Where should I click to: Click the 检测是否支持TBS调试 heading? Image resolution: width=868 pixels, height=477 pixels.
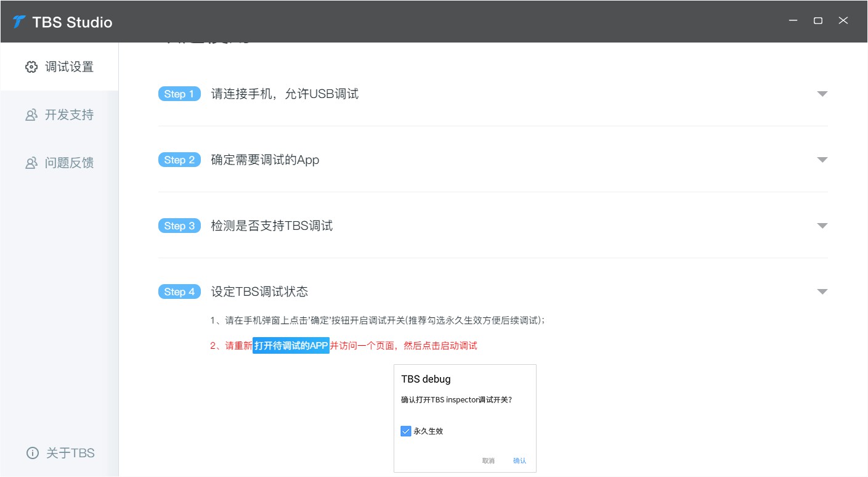pyautogui.click(x=272, y=226)
